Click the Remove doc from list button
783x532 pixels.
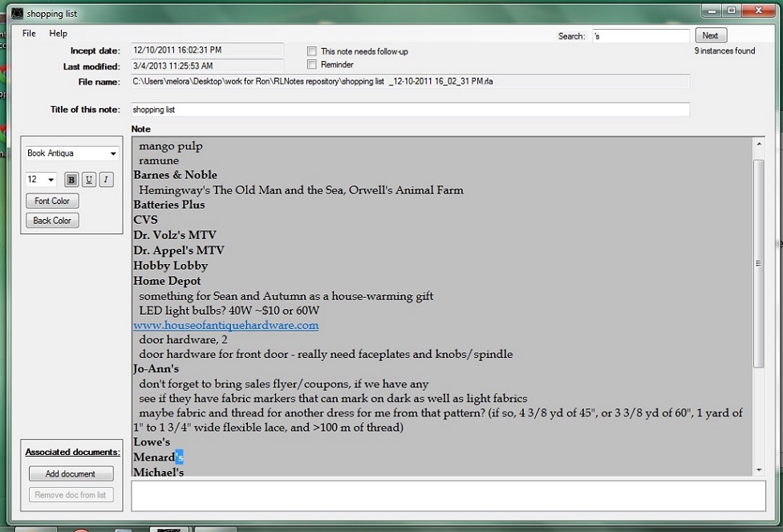coord(71,494)
